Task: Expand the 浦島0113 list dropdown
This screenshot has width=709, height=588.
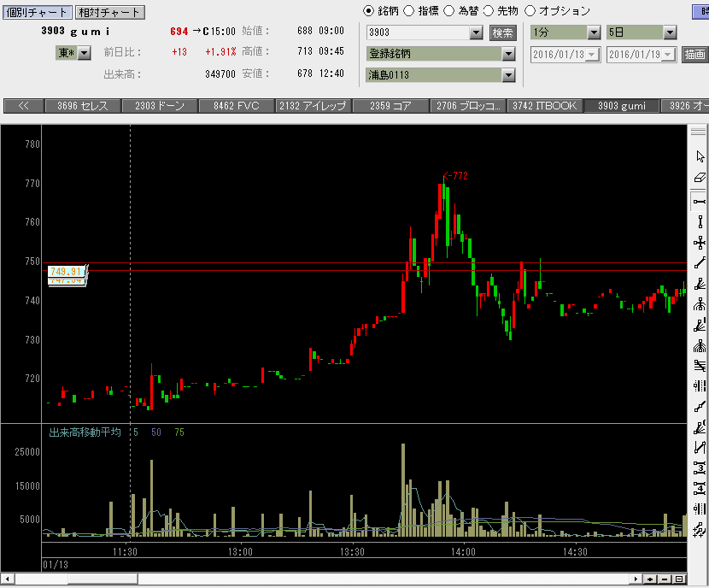Action: point(509,75)
